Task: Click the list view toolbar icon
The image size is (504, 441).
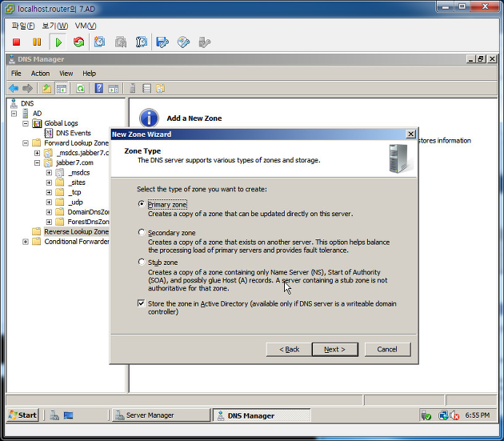Action: pyautogui.click(x=146, y=88)
